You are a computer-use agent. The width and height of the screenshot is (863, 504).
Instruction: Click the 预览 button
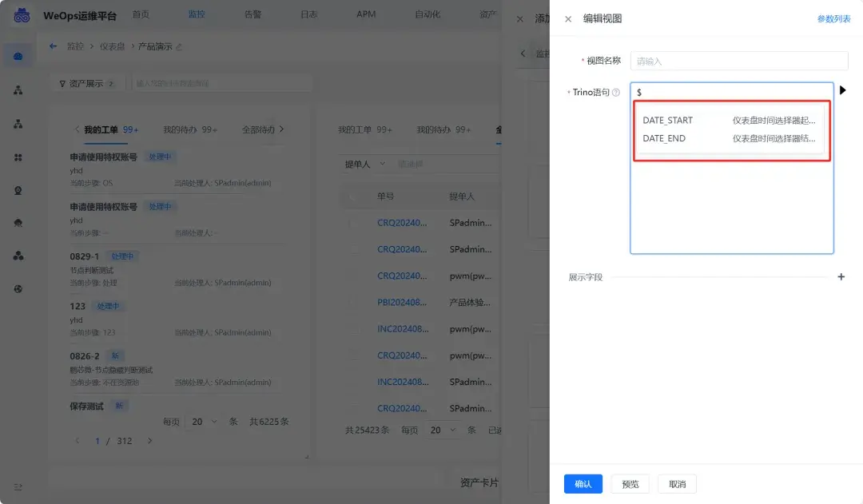[630, 484]
